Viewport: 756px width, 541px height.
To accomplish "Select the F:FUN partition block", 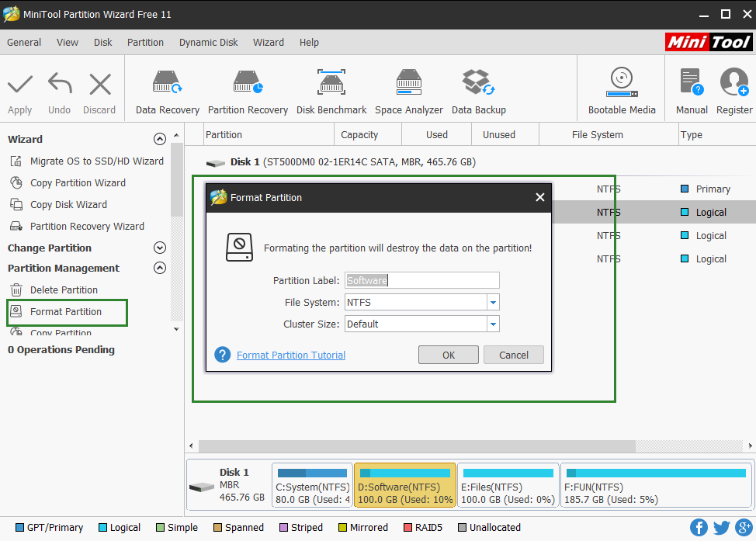I will click(656, 485).
